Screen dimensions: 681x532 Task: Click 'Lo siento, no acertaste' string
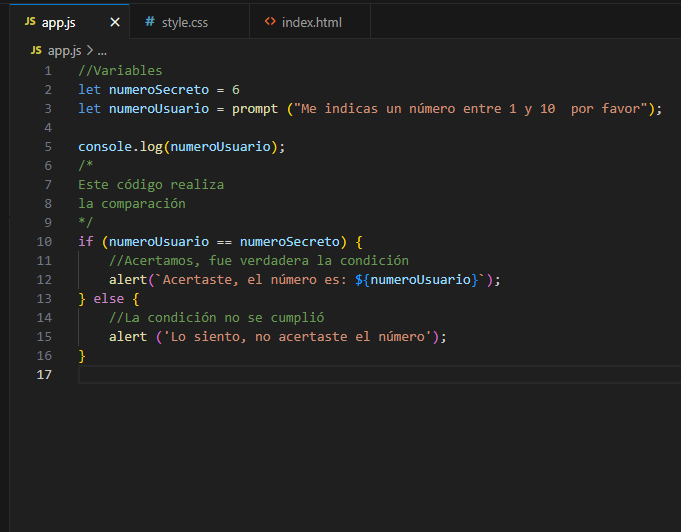[298, 337]
